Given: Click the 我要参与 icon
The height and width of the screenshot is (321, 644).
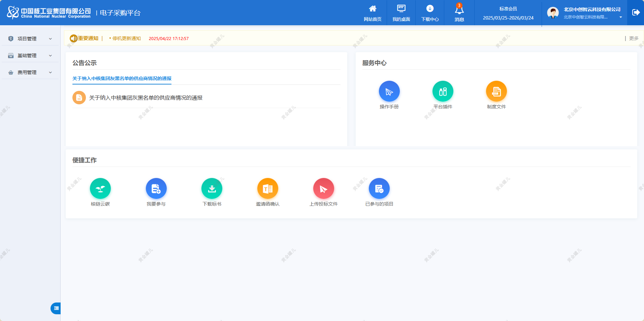Looking at the screenshot, I should coord(156,188).
